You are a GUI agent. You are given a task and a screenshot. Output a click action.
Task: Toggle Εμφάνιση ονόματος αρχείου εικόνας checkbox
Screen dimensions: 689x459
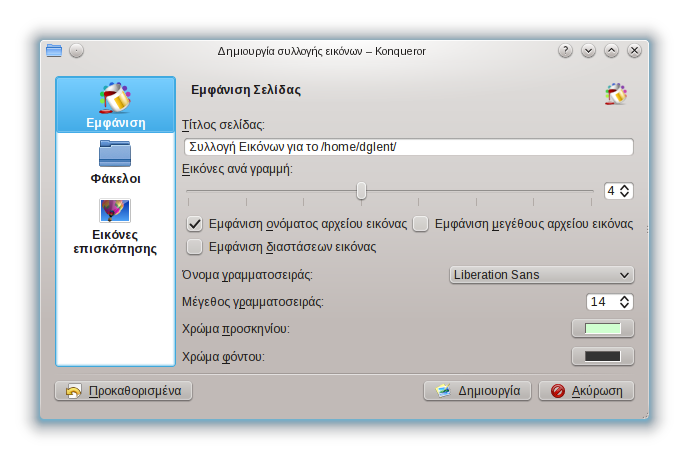195,224
